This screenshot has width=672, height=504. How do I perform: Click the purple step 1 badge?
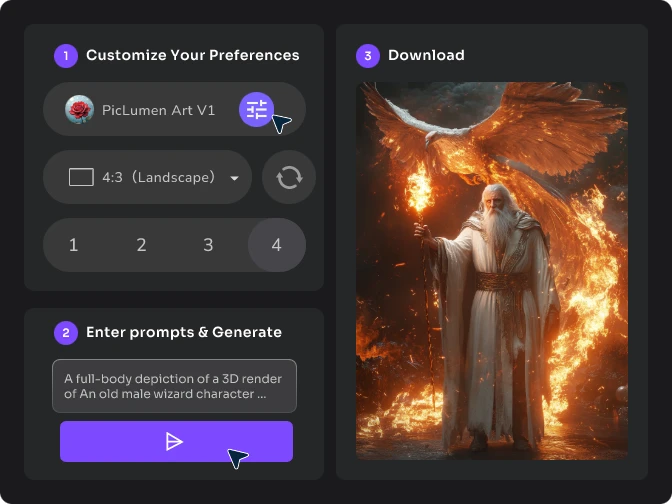(x=65, y=56)
